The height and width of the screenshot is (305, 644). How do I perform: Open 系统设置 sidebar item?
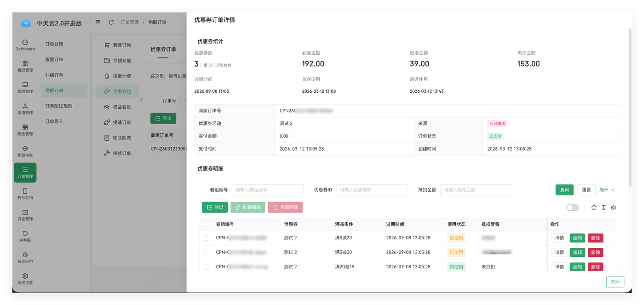click(x=25, y=279)
